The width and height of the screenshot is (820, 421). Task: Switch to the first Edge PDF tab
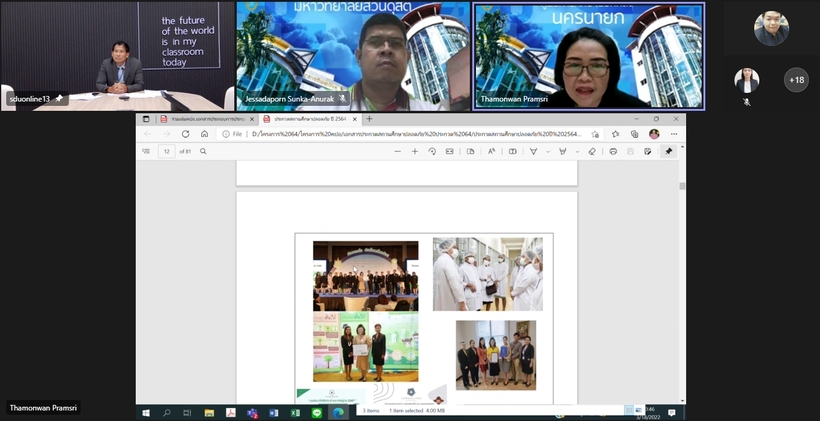click(208, 119)
